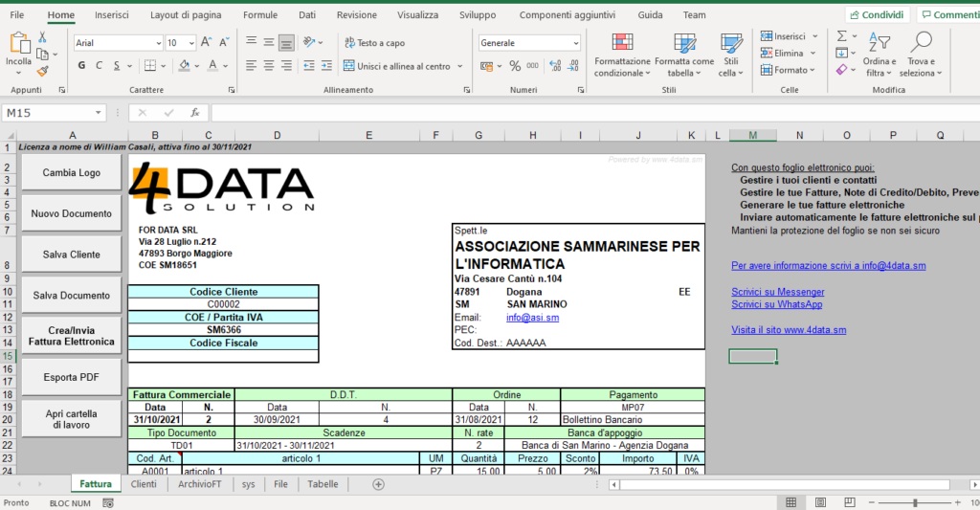Decrease indent icon

[x=309, y=65]
